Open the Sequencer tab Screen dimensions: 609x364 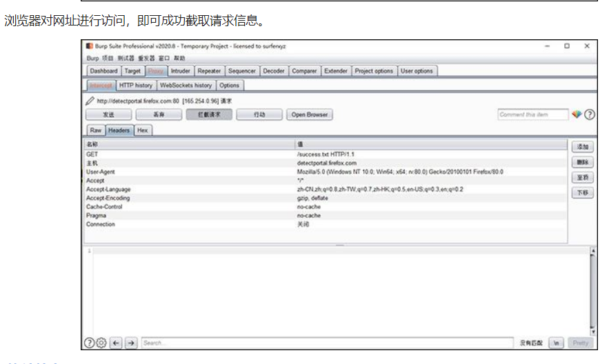pos(242,71)
